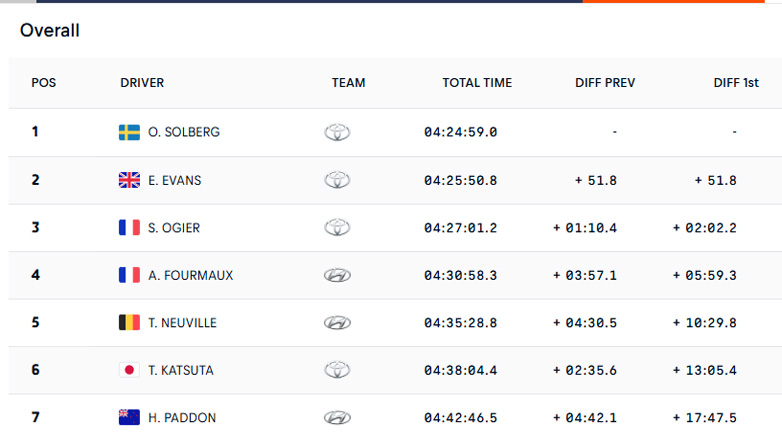This screenshot has height=440, width=782.
Task: Click the Belgian flag beside T. Neuville
Action: pos(129,323)
